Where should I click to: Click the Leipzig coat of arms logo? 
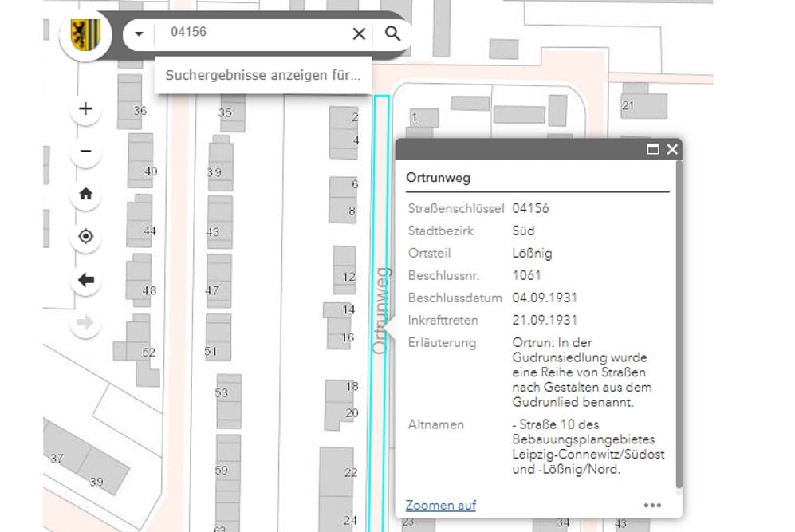(x=85, y=34)
